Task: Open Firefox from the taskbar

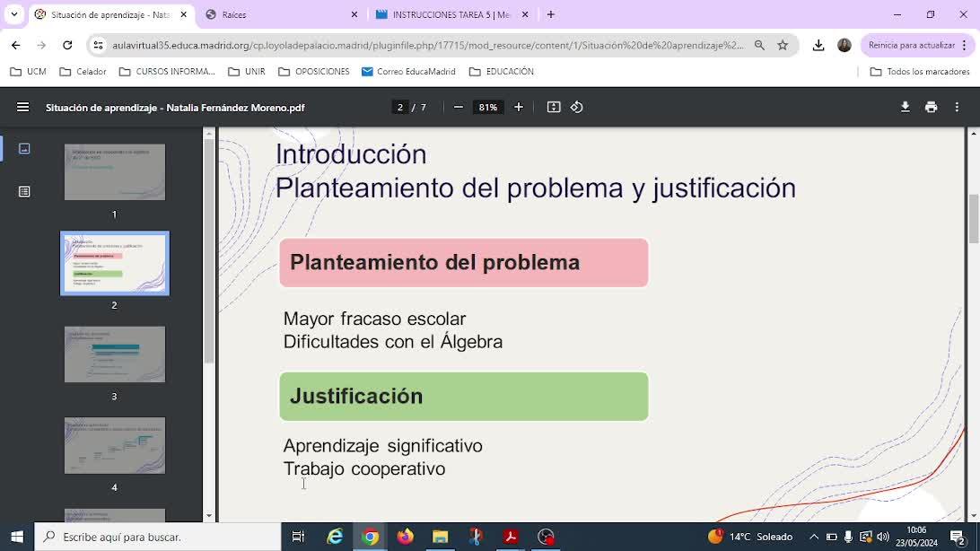Action: [x=405, y=537]
